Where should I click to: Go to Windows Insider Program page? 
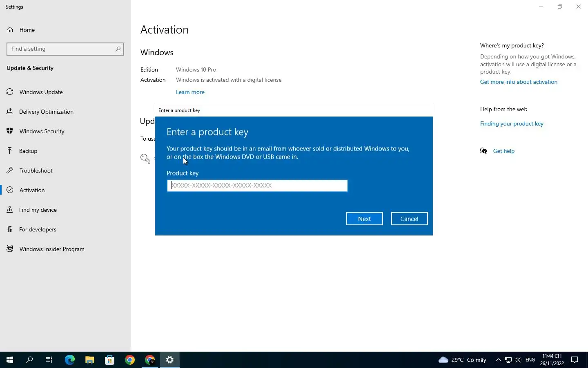click(65, 249)
